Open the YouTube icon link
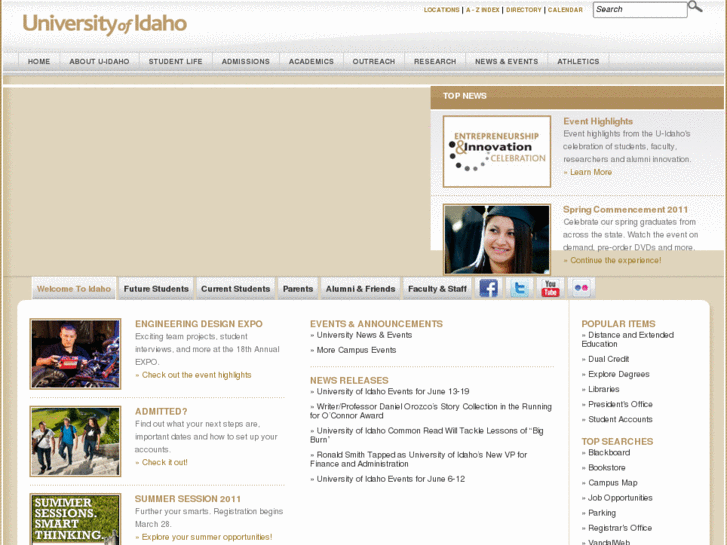Screen dimensions: 727x545 [550, 288]
